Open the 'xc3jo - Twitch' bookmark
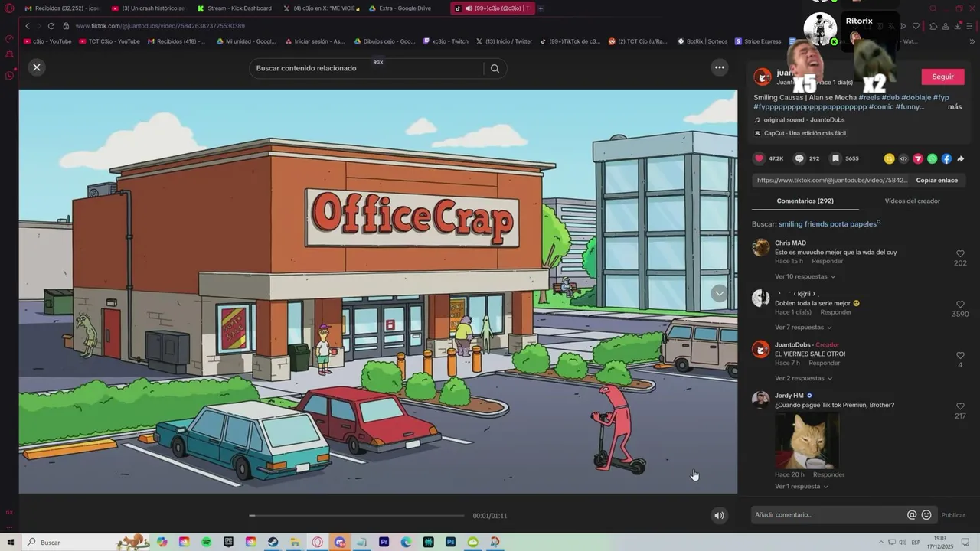This screenshot has width=980, height=551. (444, 41)
